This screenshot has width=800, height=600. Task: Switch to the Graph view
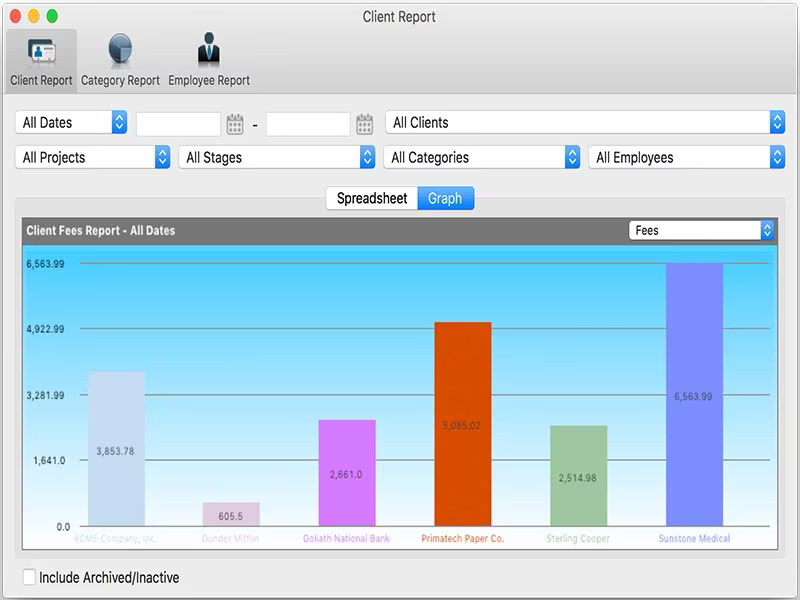(445, 198)
